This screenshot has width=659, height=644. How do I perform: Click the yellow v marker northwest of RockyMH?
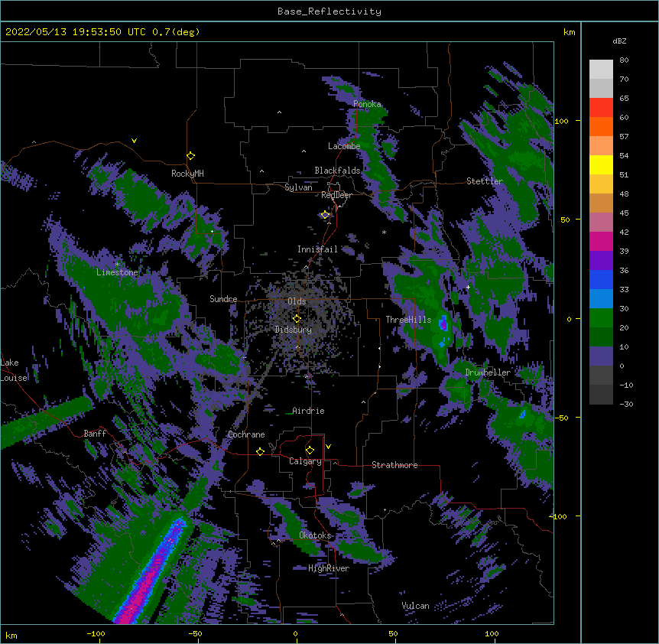[x=134, y=141]
